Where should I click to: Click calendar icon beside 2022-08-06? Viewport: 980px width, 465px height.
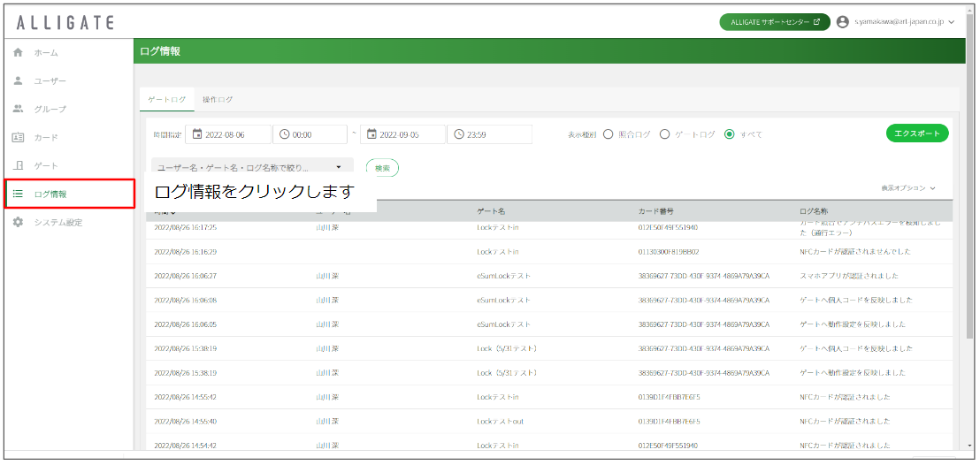click(x=197, y=134)
